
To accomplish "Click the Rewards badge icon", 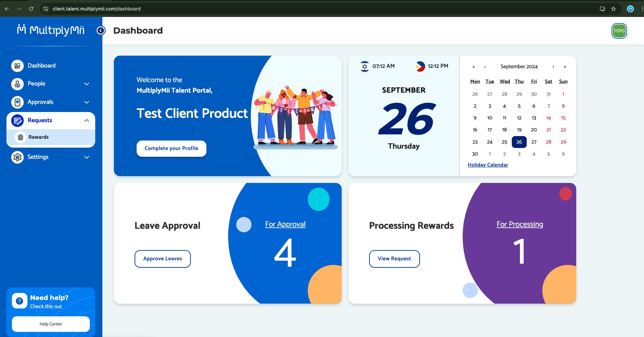I will [20, 137].
